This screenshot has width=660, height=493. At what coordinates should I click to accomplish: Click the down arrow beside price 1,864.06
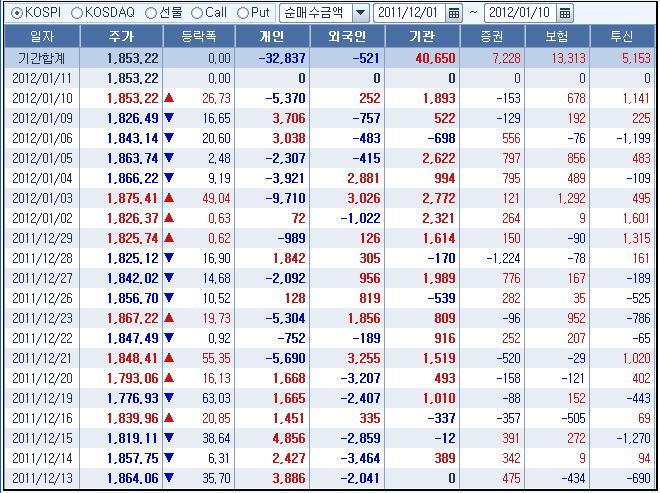pyautogui.click(x=169, y=478)
